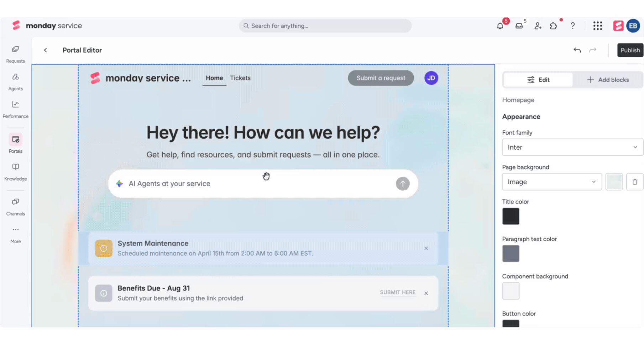Click the JD avatar in the portal preview
This screenshot has width=644, height=345.
pyautogui.click(x=431, y=78)
